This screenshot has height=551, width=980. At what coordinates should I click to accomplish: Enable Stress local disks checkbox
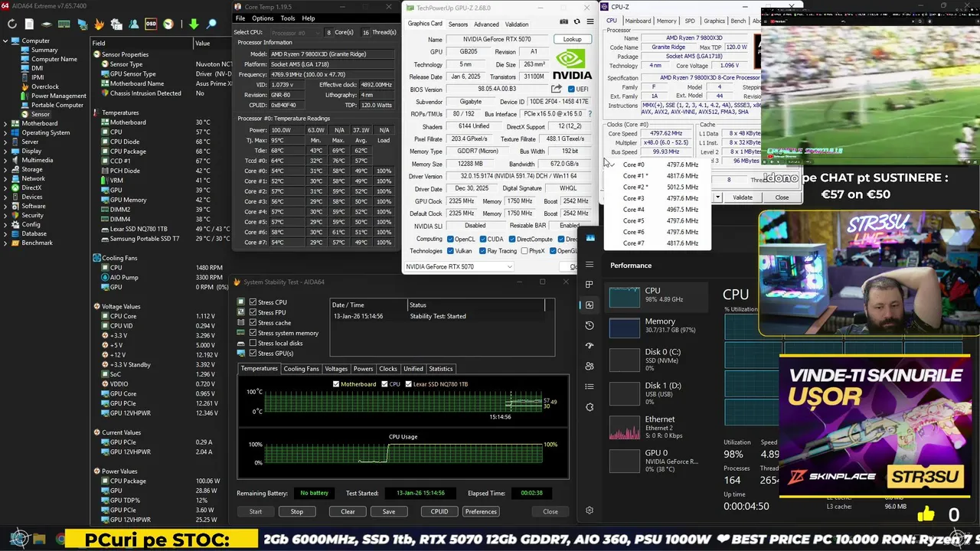(253, 343)
